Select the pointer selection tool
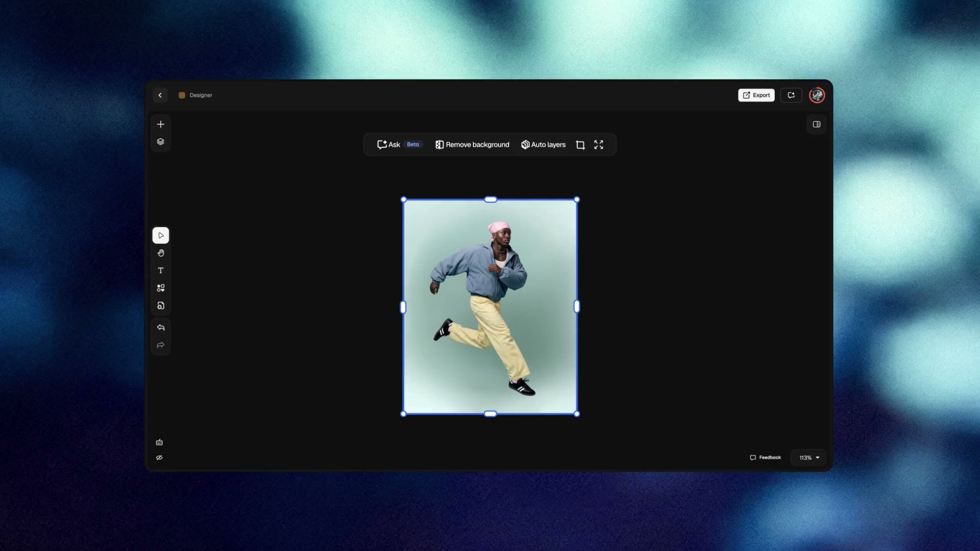The height and width of the screenshot is (551, 980). pos(161,236)
